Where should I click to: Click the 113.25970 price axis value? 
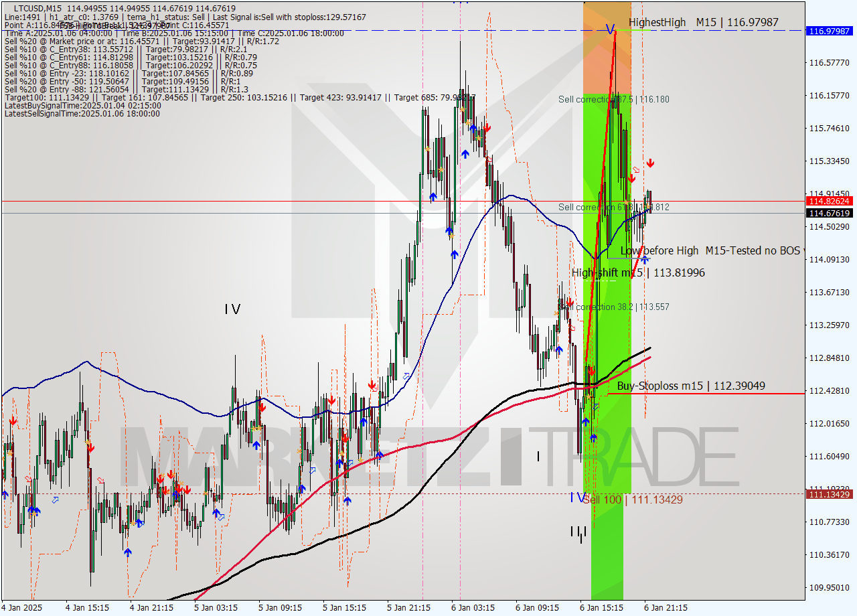point(830,325)
